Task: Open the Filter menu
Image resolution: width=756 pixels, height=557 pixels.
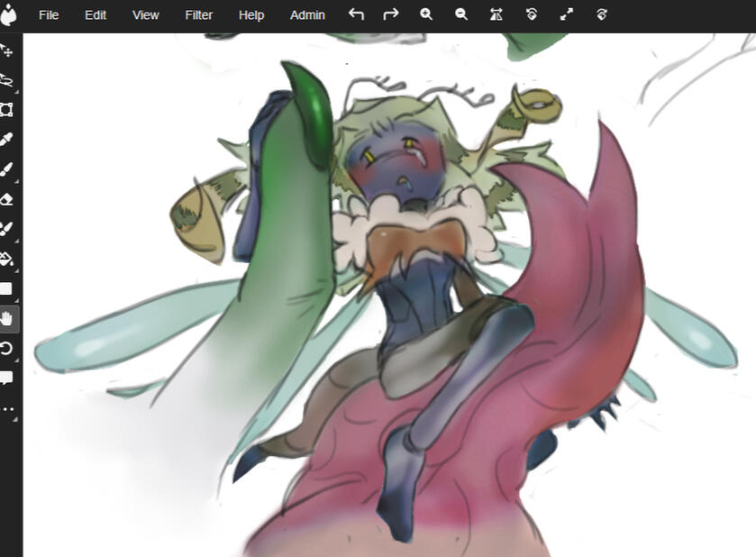Action: pos(198,15)
